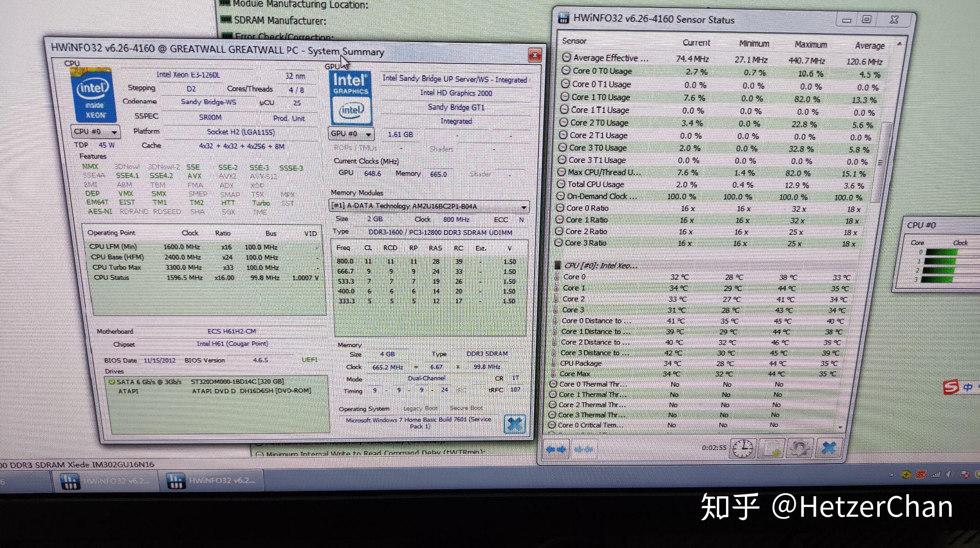Close the System Summary window
Image resolution: width=980 pixels, height=548 pixels.
pyautogui.click(x=535, y=55)
